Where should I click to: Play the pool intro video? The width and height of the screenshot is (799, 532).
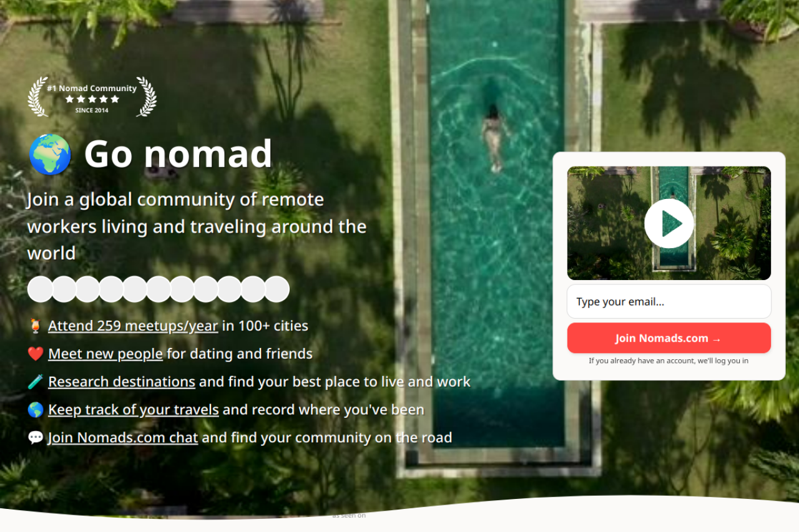pos(669,223)
